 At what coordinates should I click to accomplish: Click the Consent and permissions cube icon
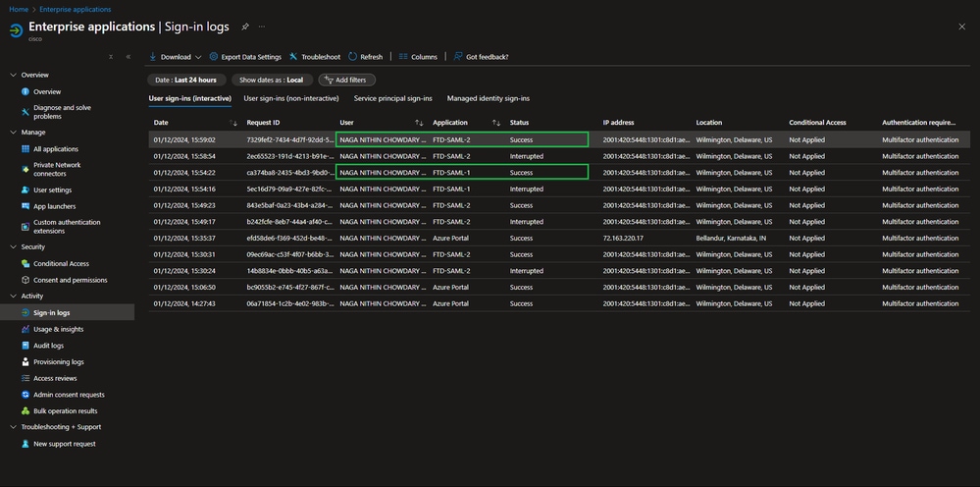(25, 280)
